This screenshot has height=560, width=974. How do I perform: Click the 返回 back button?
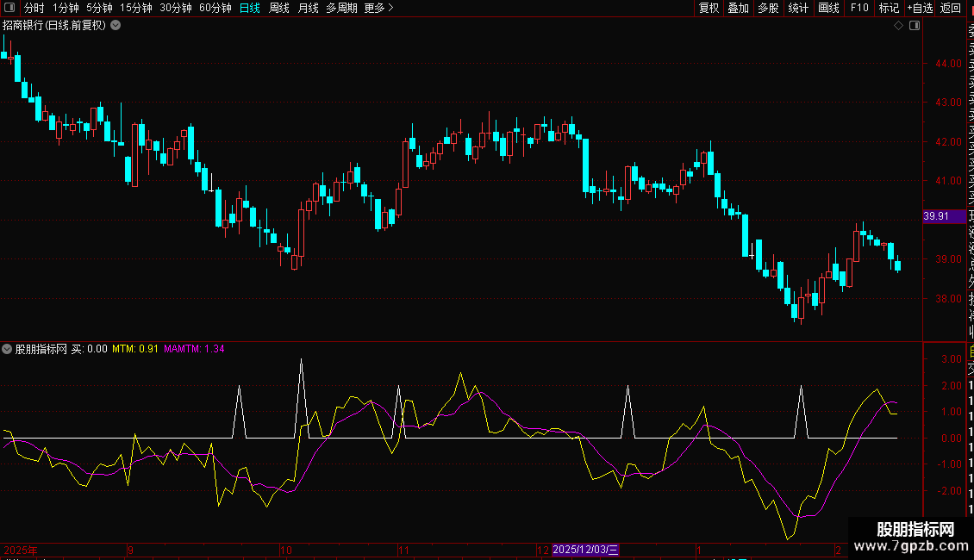951,8
